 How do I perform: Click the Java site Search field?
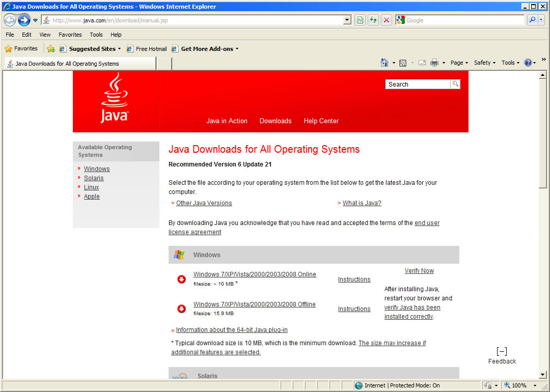point(418,84)
